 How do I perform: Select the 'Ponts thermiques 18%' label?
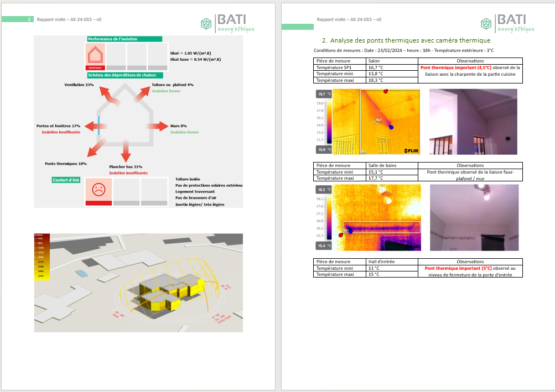pyautogui.click(x=66, y=164)
